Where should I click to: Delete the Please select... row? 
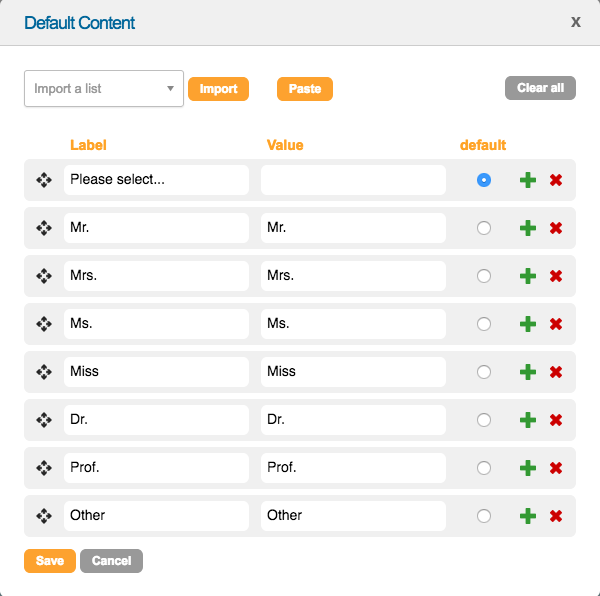tap(556, 180)
